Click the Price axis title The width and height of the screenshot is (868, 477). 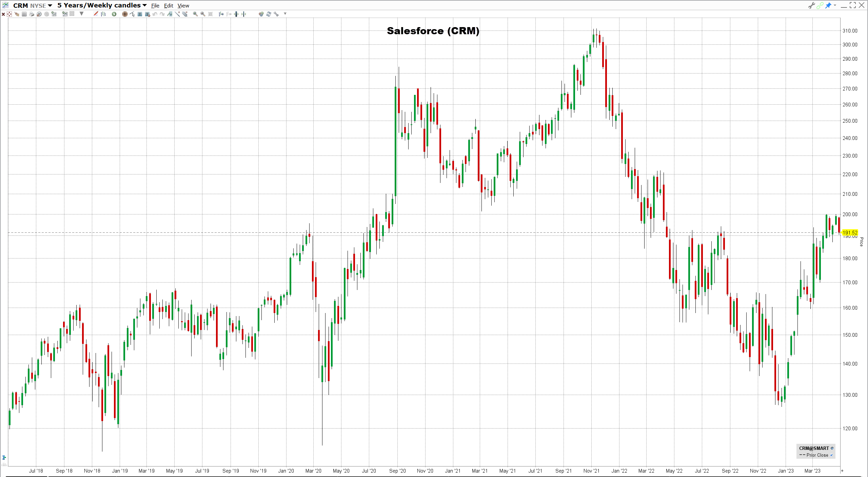pyautogui.click(x=861, y=242)
